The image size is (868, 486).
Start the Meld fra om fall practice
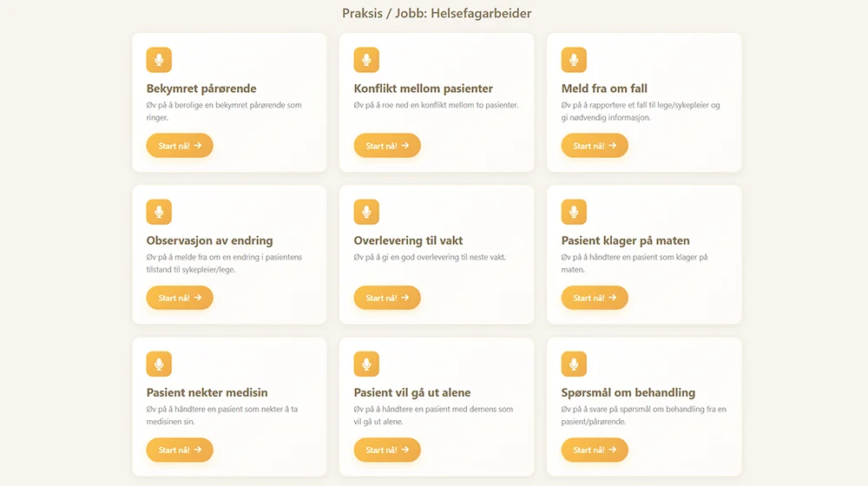tap(595, 146)
